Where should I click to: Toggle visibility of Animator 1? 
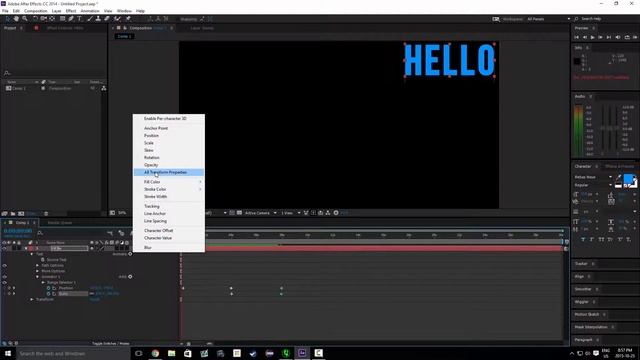coord(4,277)
